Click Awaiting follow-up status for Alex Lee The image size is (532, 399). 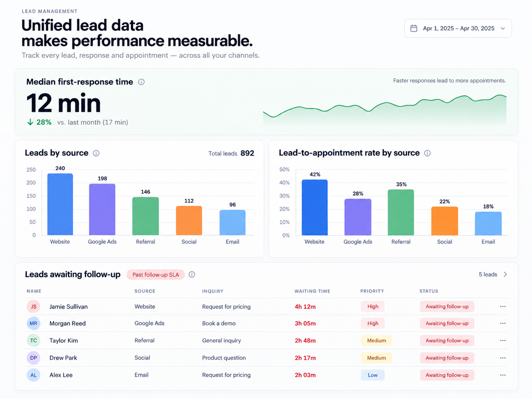pos(447,375)
